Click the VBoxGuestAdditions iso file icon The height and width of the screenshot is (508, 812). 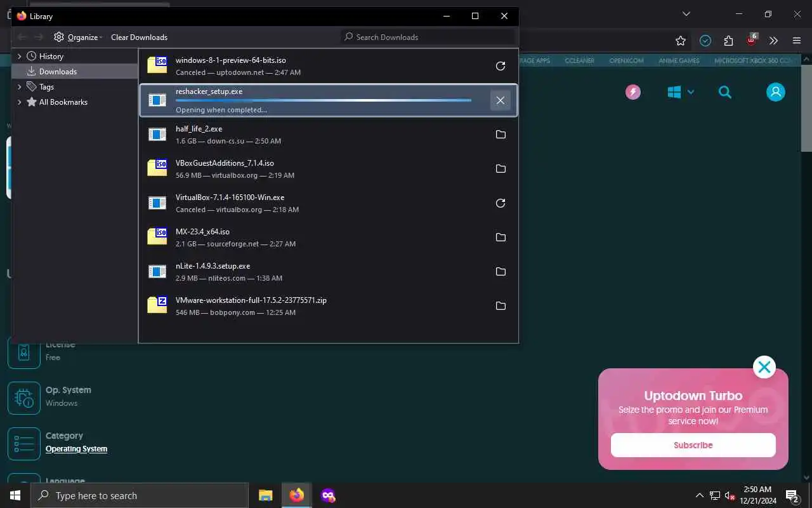(157, 167)
